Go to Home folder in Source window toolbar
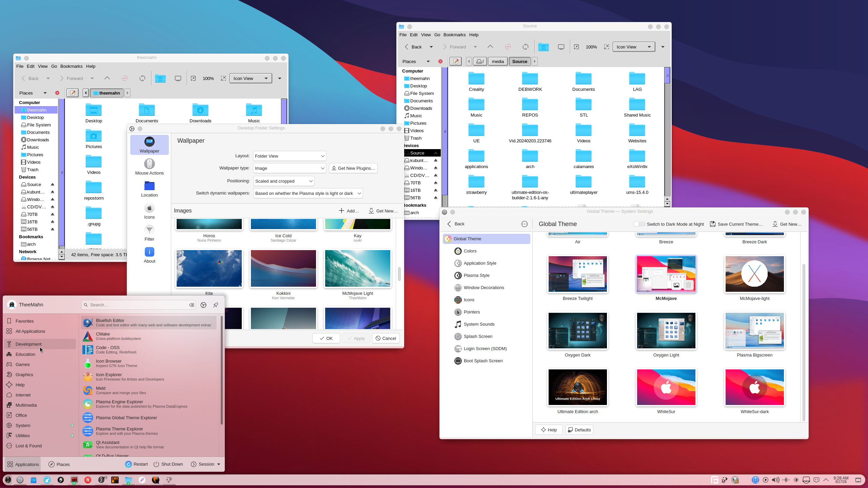The width and height of the screenshot is (868, 488). (x=543, y=47)
